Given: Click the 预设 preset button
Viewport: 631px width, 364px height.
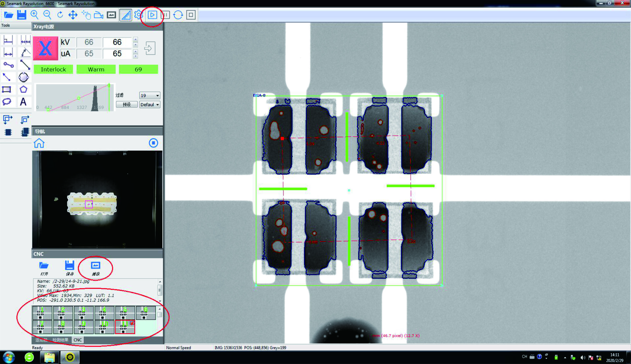Looking at the screenshot, I should pos(127,104).
